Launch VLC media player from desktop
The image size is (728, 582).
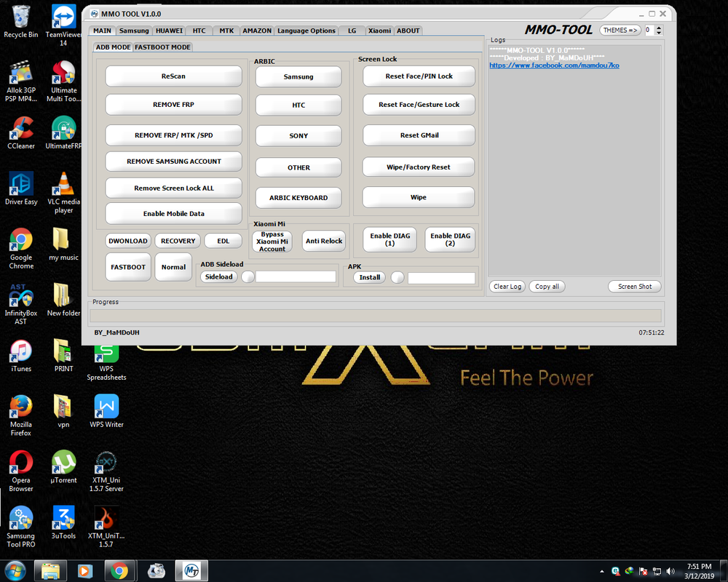click(x=63, y=193)
